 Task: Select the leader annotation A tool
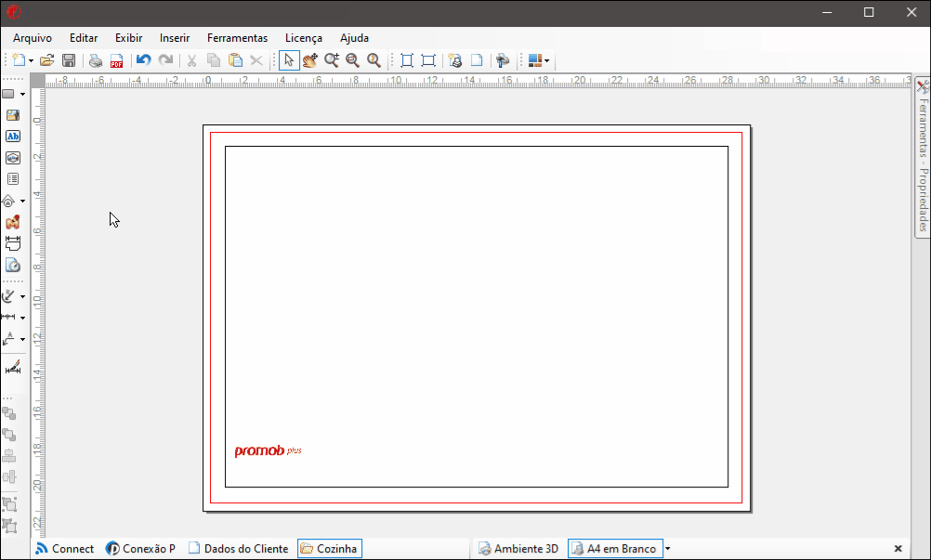tap(9, 339)
